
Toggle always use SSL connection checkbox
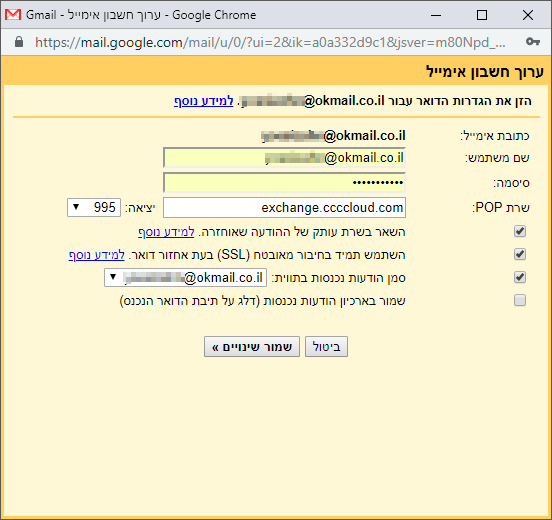click(x=520, y=255)
